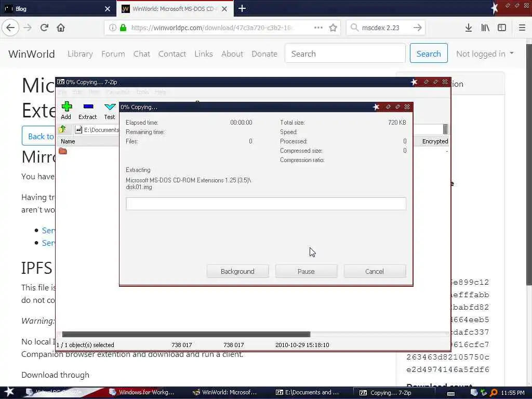This screenshot has height=399, width=532.
Task: Close the WinWorld tab
Action: (x=224, y=9)
